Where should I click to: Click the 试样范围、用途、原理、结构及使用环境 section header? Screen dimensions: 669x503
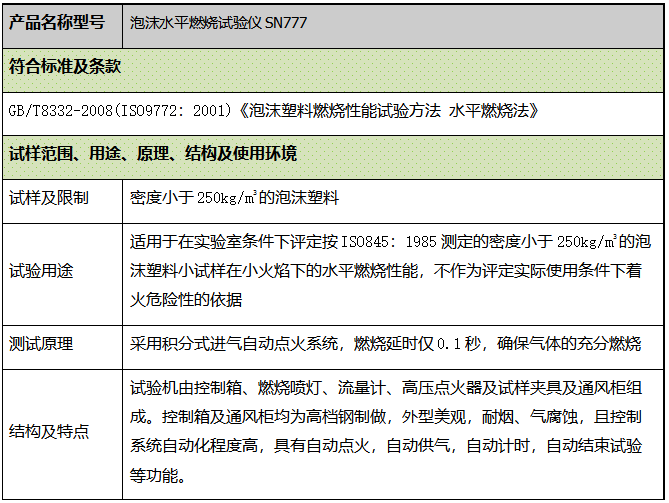pos(152,155)
